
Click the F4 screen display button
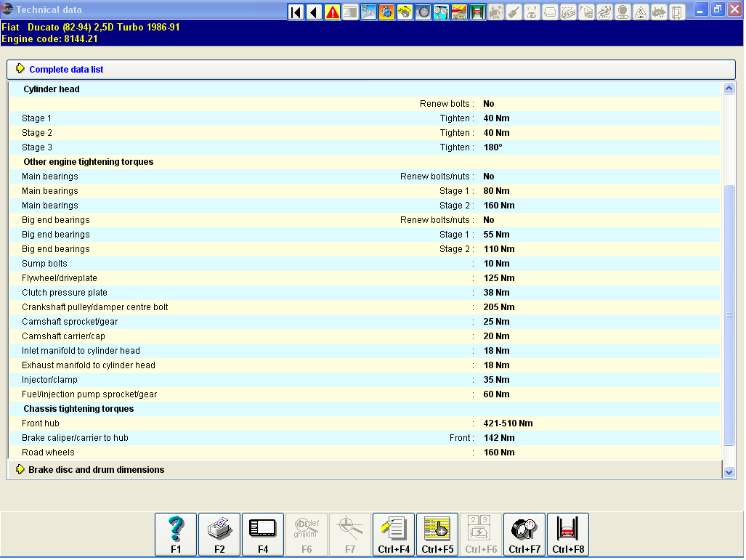click(x=263, y=535)
